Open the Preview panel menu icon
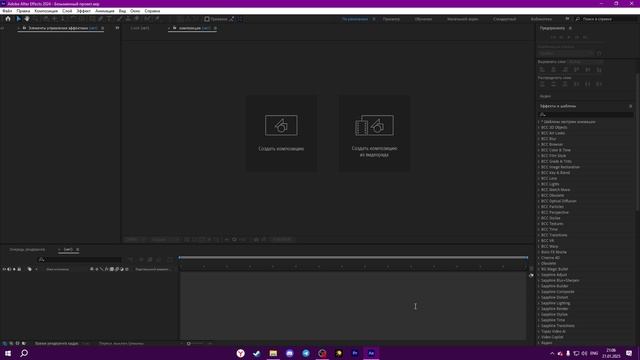Viewport: 640px width, 360px height. tap(570, 28)
